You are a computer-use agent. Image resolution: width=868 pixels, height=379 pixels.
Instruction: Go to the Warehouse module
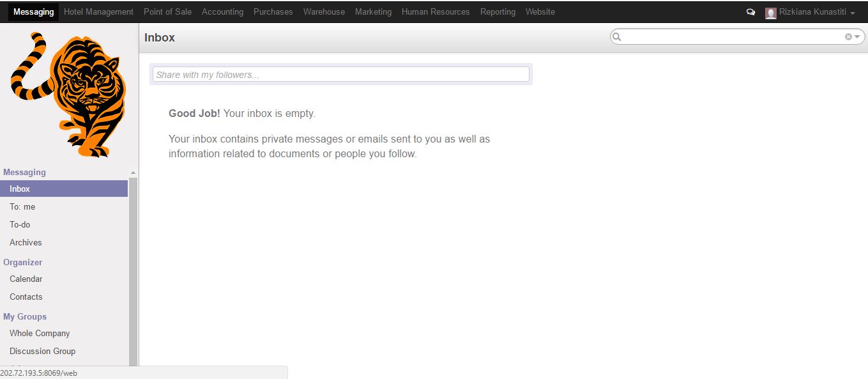point(324,12)
